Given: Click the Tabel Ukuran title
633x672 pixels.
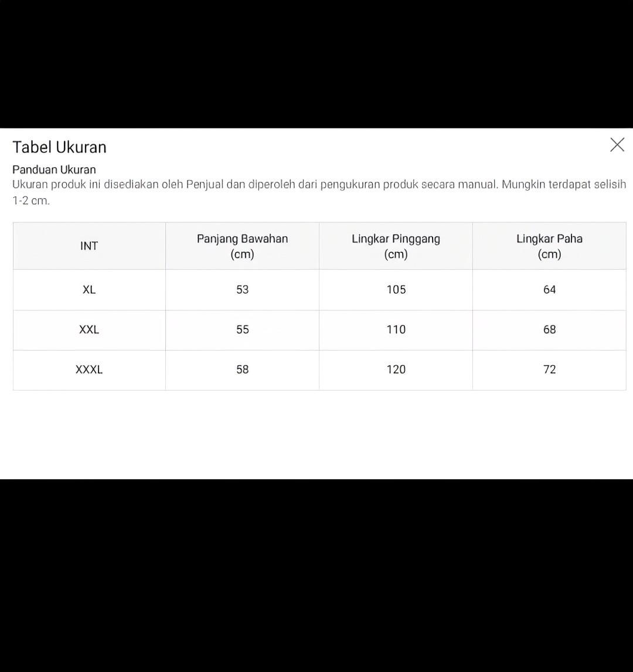Looking at the screenshot, I should click(x=59, y=147).
